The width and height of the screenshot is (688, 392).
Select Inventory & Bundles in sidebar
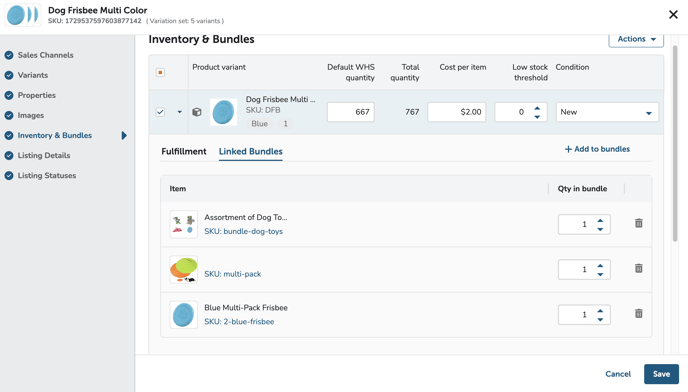(x=55, y=135)
